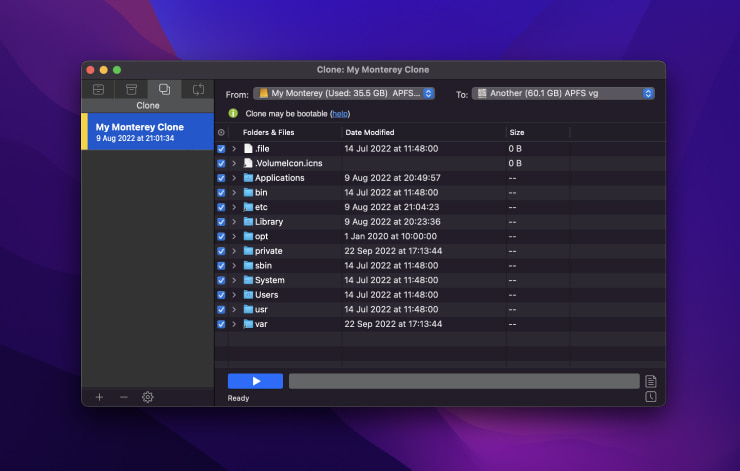The image size is (740, 471).
Task: Expand the etc folder chevron
Action: pyautogui.click(x=234, y=207)
